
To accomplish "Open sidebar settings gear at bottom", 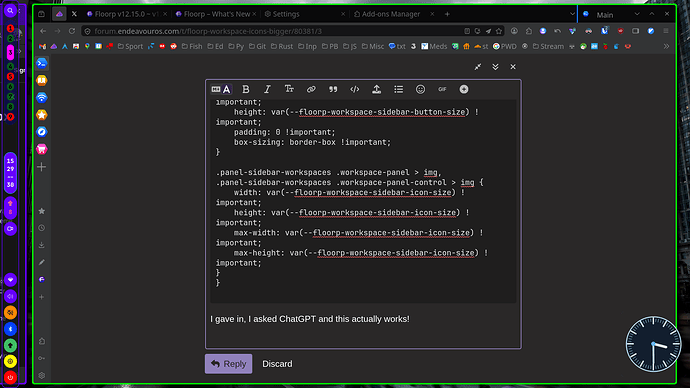I will [x=42, y=376].
